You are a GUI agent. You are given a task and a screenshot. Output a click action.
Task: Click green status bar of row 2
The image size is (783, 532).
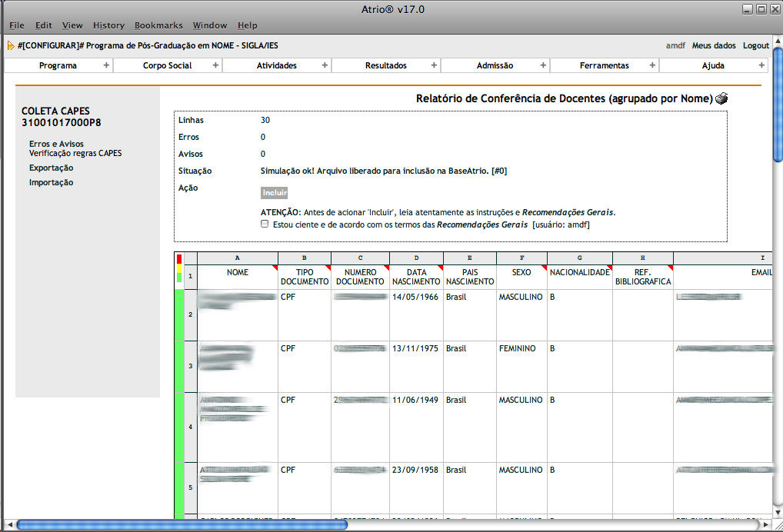[179, 315]
